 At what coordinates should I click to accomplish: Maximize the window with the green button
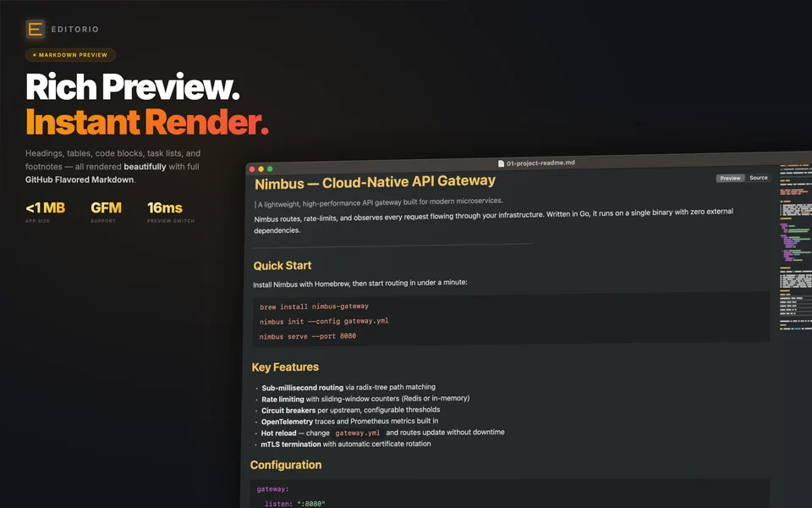[x=270, y=169]
